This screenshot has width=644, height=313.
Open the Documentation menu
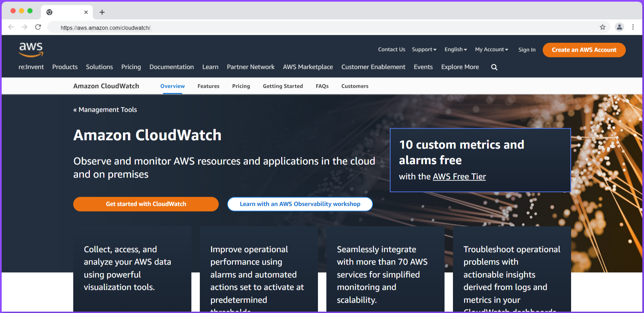click(x=171, y=67)
